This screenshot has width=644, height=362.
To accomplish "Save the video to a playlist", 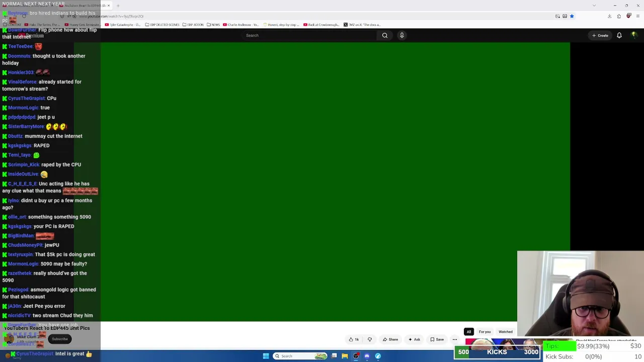I will 437,339.
